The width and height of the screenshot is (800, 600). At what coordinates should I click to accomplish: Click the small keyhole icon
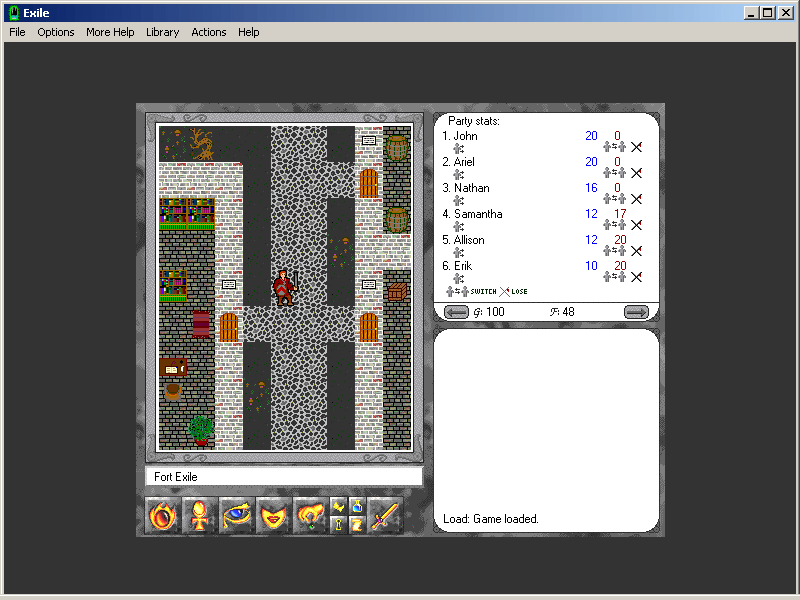point(338,525)
